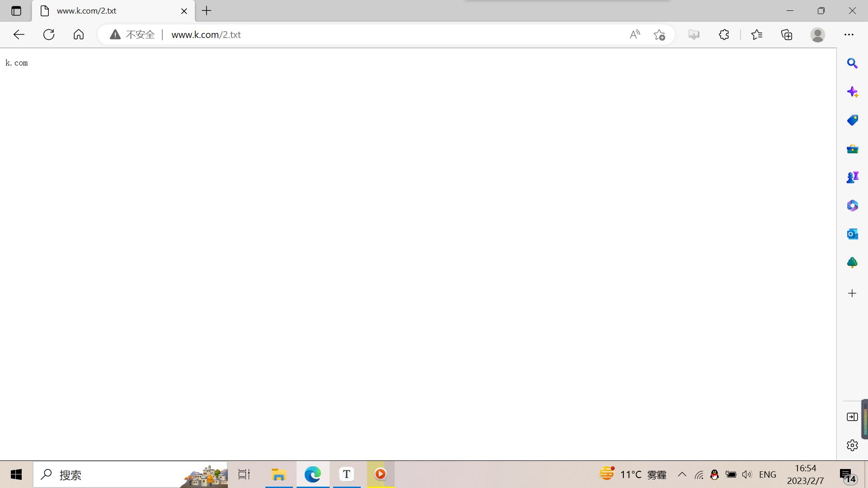Open the Extensions puzzle icon
The height and width of the screenshot is (488, 868).
click(724, 35)
